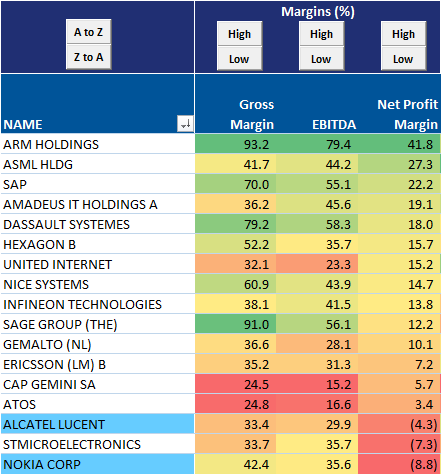Screen dimensions: 441x474
Task: Select the EBITDA column header
Action: tap(317, 104)
